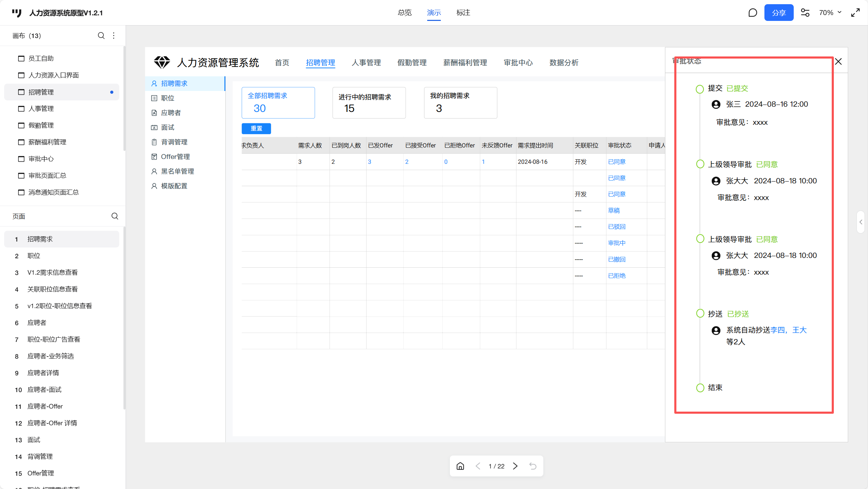Open the comment bubble icon
The width and height of the screenshot is (868, 489).
[753, 13]
